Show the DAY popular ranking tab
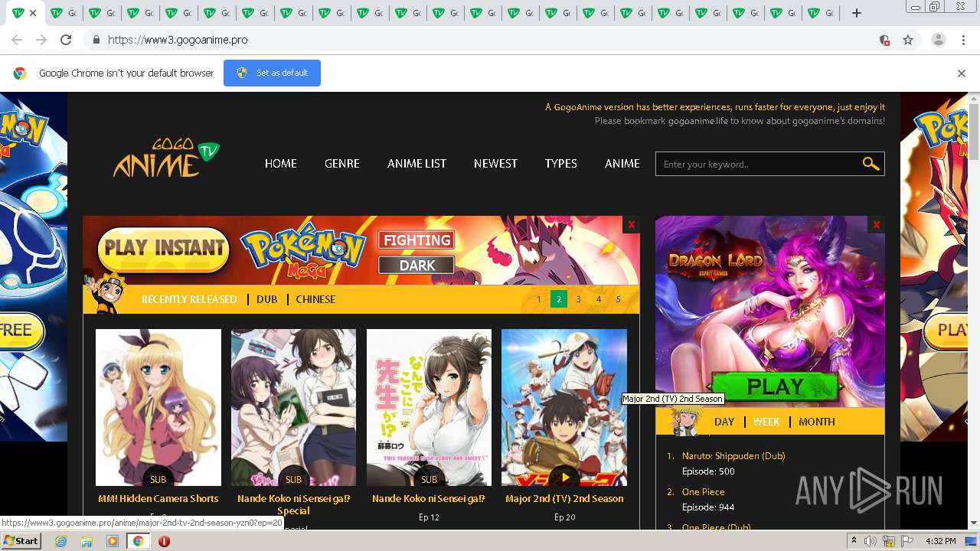980x551 pixels. [x=724, y=422]
